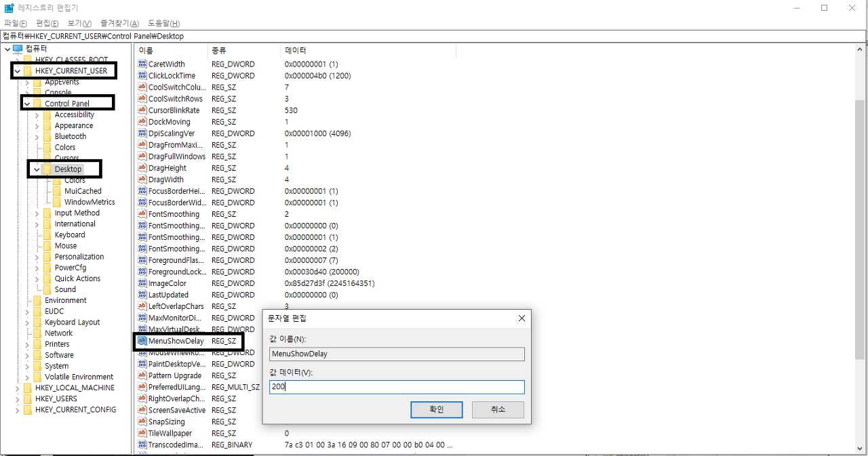The width and height of the screenshot is (868, 456).
Task: Click the 값 이름 field showing MenuShowDelay
Action: pyautogui.click(x=397, y=354)
